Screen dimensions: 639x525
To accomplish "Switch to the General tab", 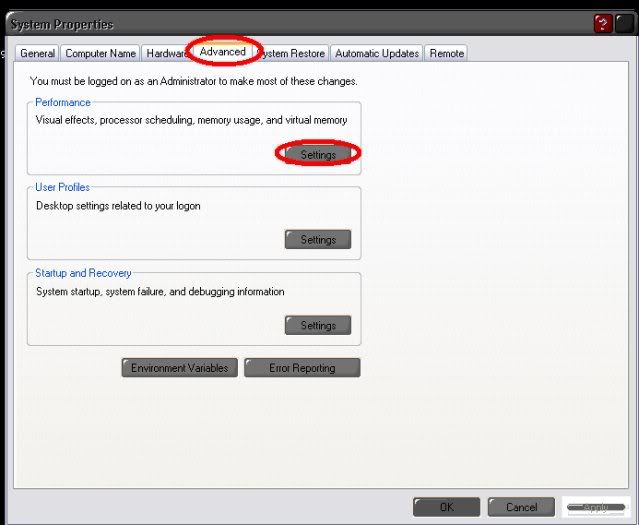I will click(x=37, y=54).
